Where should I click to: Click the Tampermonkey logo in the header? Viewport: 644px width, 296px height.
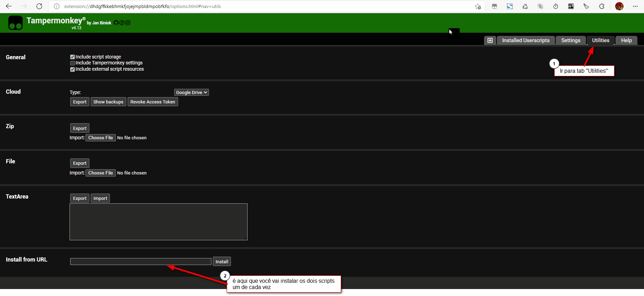pos(15,23)
